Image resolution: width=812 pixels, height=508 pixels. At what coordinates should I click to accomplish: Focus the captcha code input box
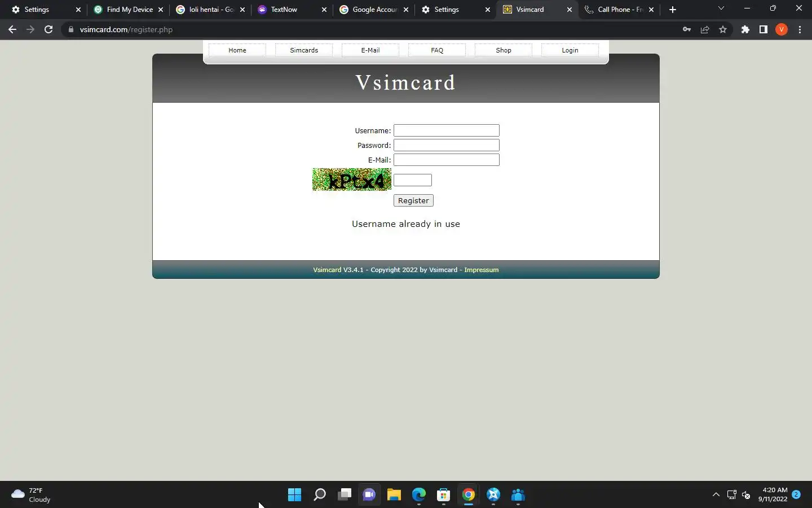[413, 180]
